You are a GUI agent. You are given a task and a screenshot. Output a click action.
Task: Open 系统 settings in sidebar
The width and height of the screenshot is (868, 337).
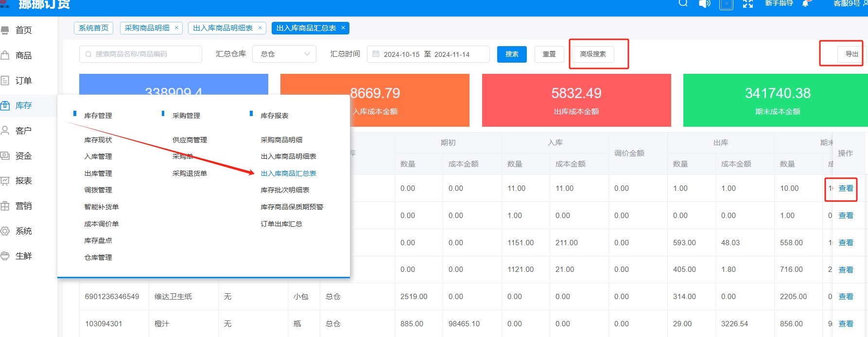tap(23, 231)
